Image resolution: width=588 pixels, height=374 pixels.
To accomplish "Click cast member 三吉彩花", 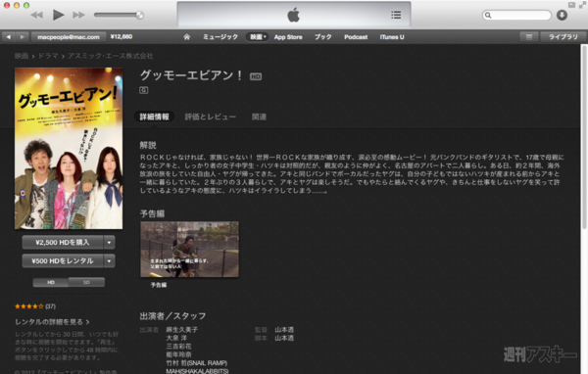I will click(x=179, y=347).
